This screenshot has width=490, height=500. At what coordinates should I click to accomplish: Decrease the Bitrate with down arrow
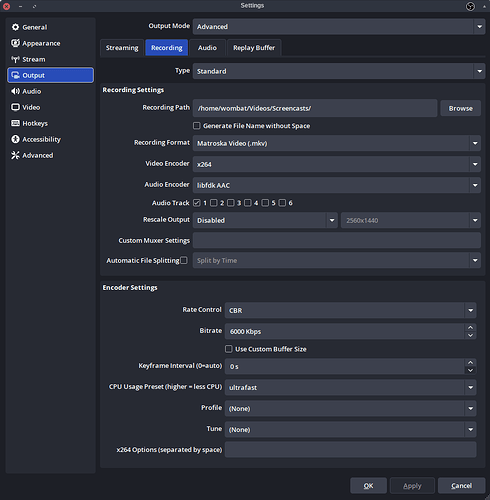(470, 335)
